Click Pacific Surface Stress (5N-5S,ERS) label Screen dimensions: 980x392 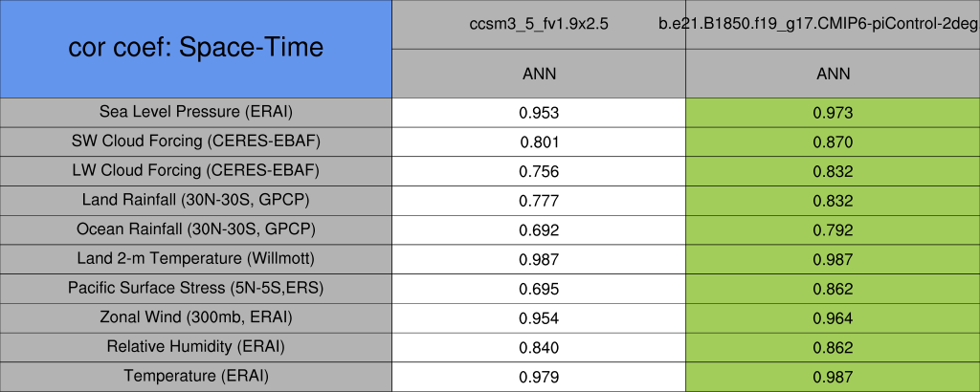click(x=195, y=288)
